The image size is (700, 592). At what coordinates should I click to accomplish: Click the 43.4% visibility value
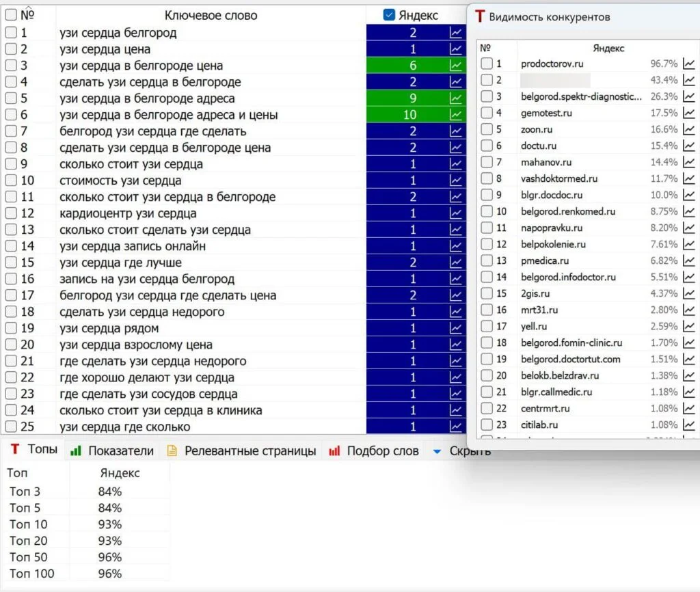pos(664,81)
